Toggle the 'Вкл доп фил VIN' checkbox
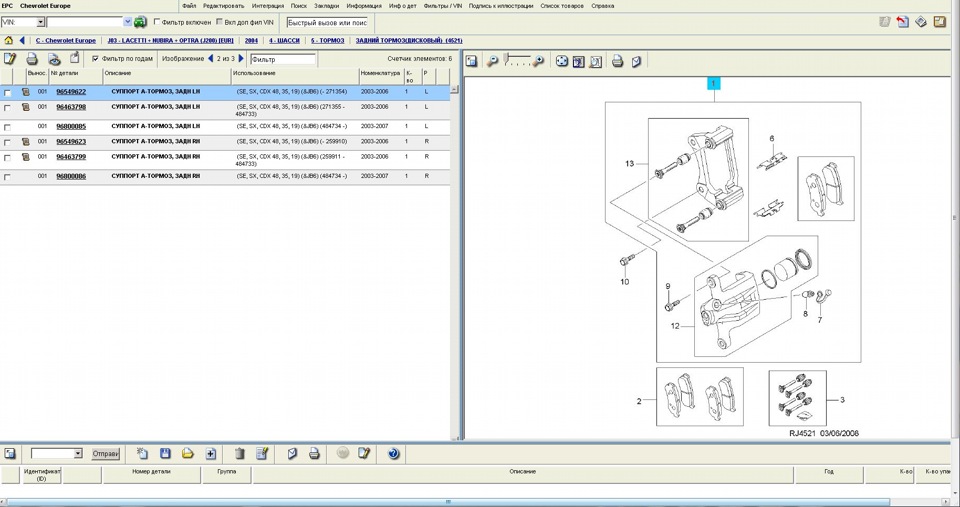Viewport: 960px width, 507px height. click(220, 21)
